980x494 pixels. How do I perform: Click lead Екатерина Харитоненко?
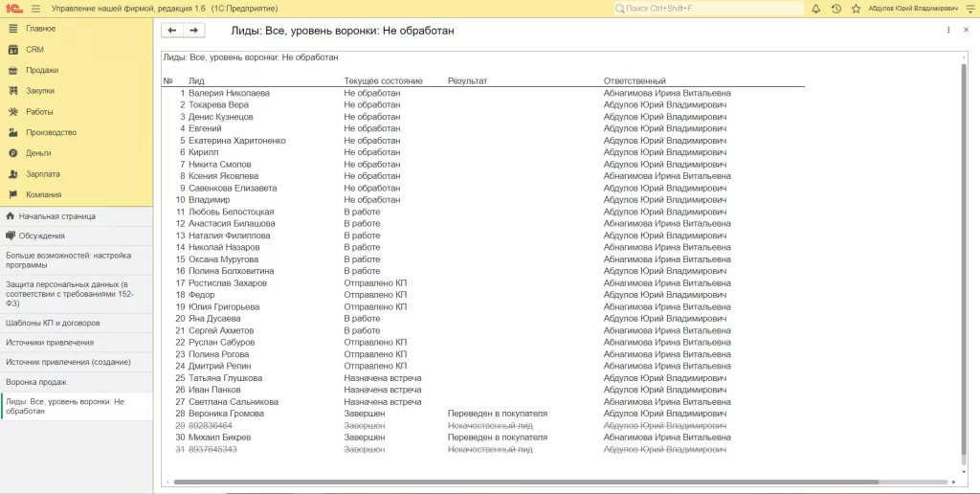(237, 141)
